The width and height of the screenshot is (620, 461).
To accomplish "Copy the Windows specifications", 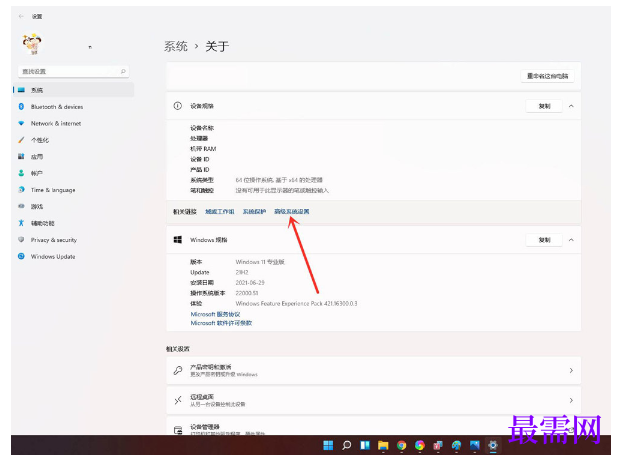I will tap(544, 240).
